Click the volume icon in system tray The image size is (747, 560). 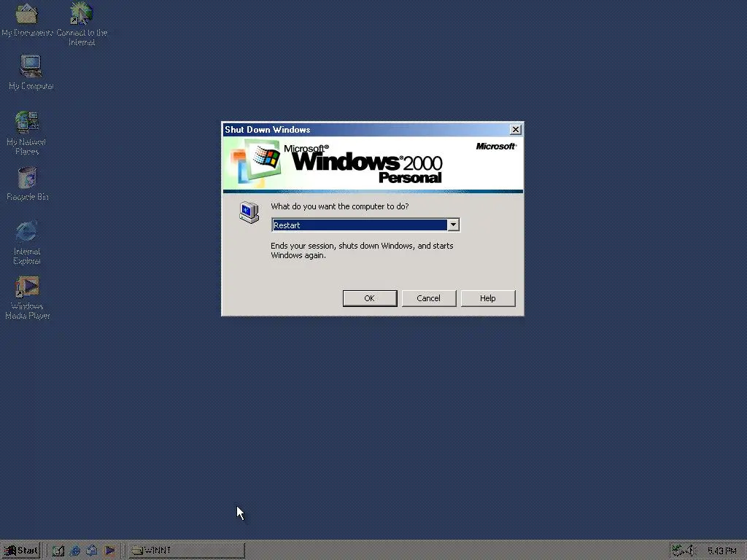[692, 551]
